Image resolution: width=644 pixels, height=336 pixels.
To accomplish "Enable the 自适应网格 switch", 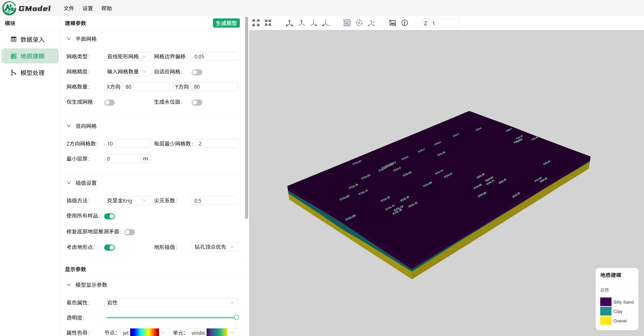I will click(197, 72).
